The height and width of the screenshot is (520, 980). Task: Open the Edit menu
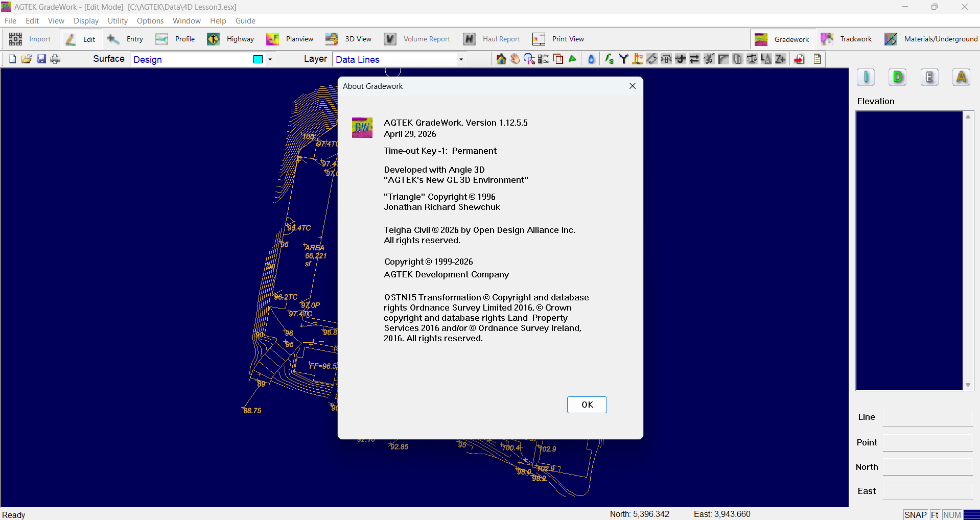coord(32,21)
